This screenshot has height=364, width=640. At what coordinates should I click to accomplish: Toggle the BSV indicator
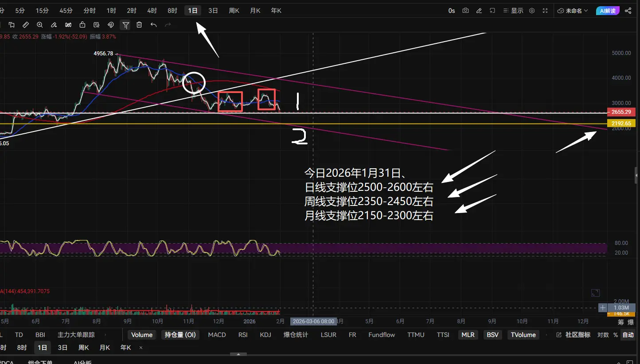click(492, 335)
